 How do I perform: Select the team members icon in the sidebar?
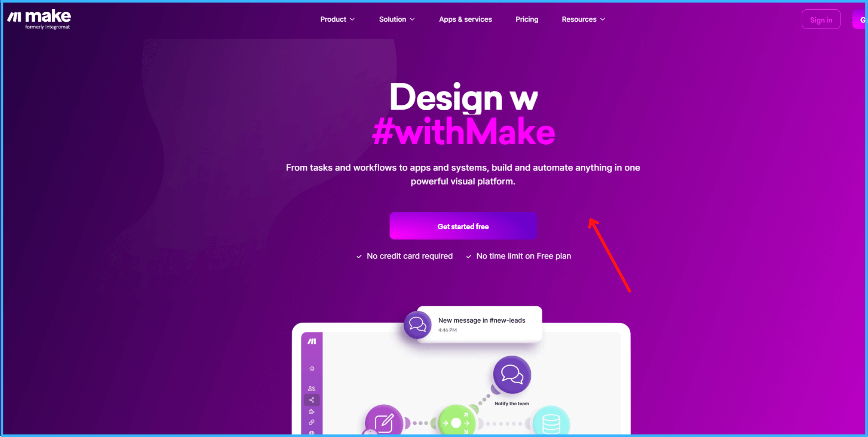(x=312, y=388)
